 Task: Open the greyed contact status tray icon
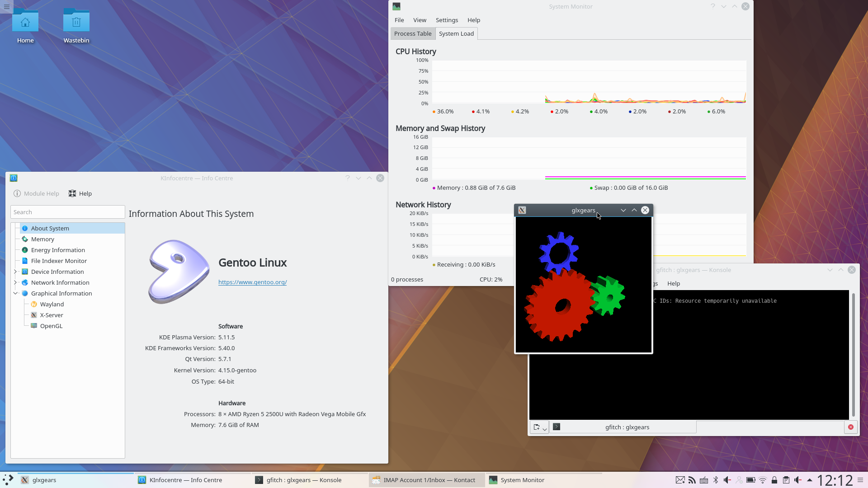pyautogui.click(x=739, y=480)
